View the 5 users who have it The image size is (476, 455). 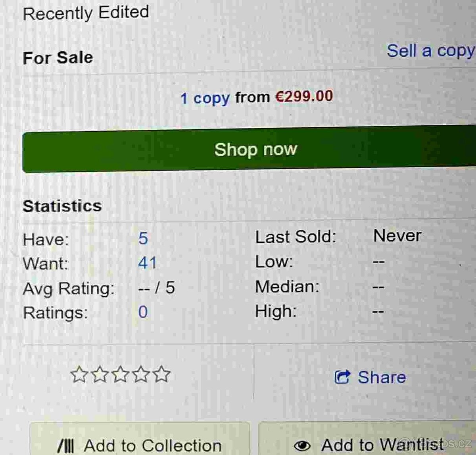click(143, 238)
